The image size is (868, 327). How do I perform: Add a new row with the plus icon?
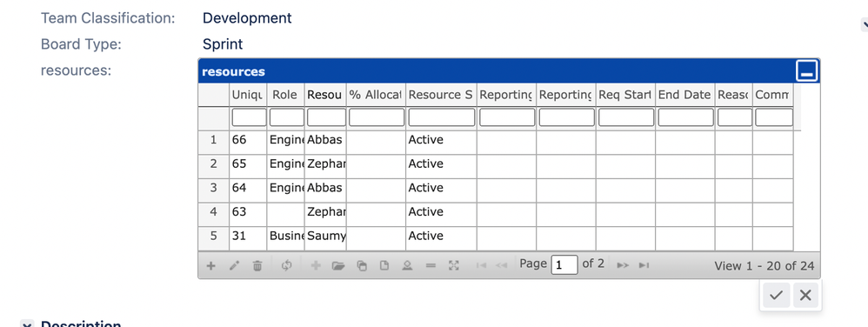[210, 265]
